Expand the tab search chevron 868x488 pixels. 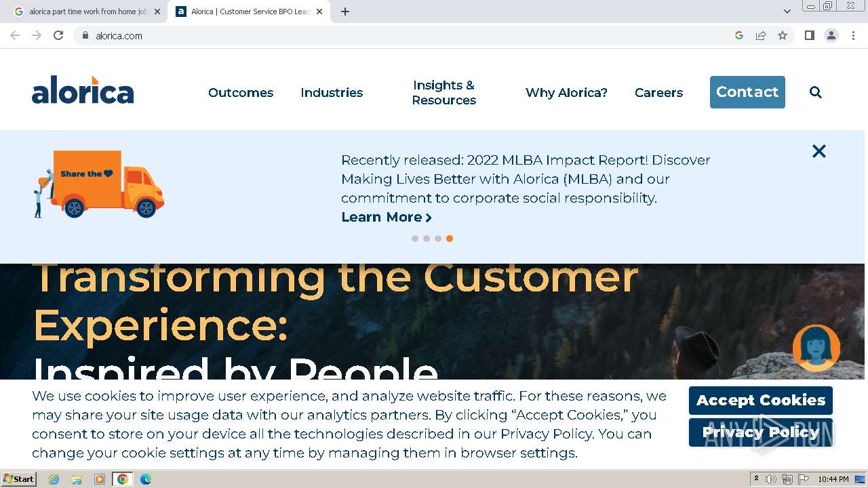(x=787, y=12)
